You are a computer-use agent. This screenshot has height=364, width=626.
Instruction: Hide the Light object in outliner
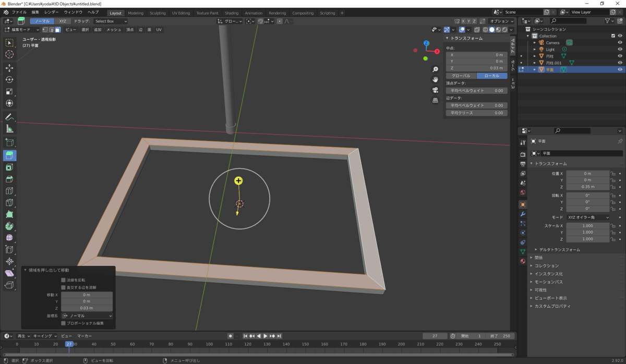[x=620, y=50]
